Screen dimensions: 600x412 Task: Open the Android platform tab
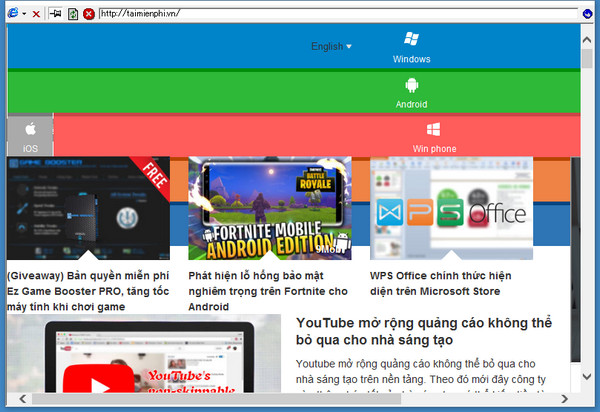[x=411, y=93]
